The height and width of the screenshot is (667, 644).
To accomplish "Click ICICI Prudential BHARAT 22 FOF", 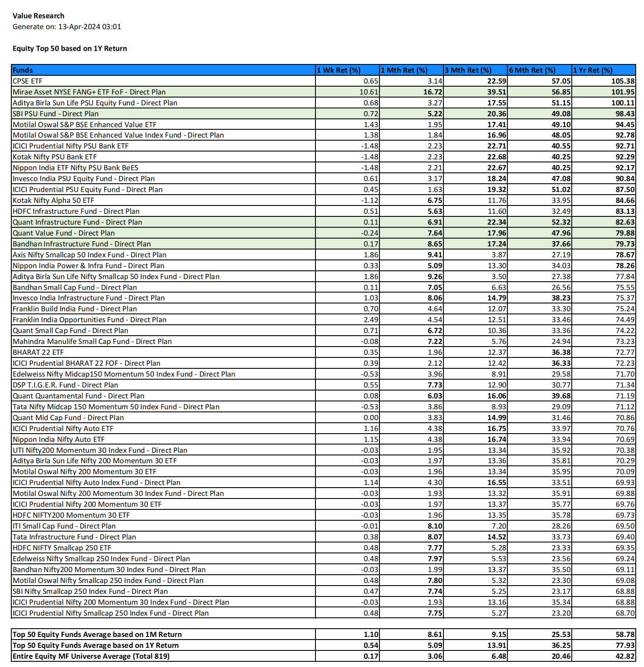I will point(87,363).
